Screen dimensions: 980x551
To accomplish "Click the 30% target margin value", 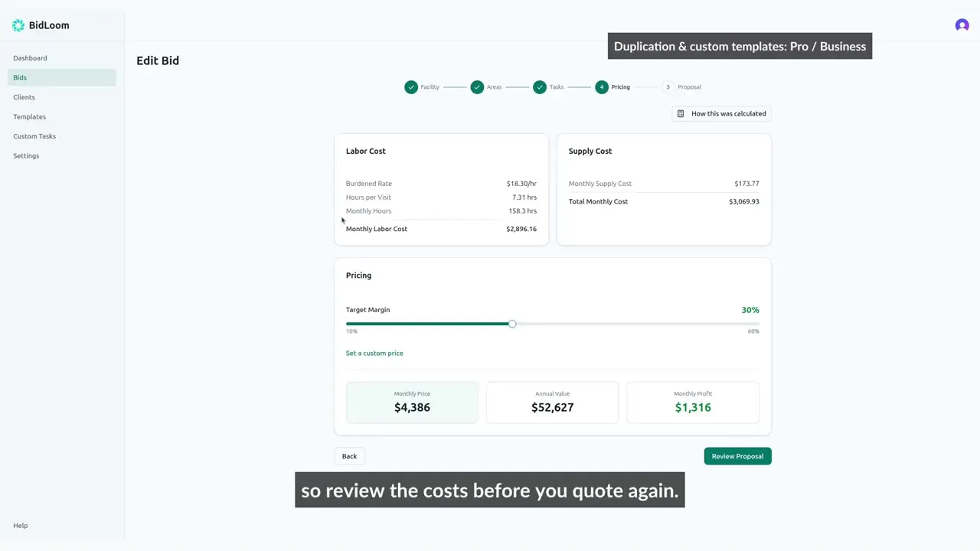I will pos(750,310).
